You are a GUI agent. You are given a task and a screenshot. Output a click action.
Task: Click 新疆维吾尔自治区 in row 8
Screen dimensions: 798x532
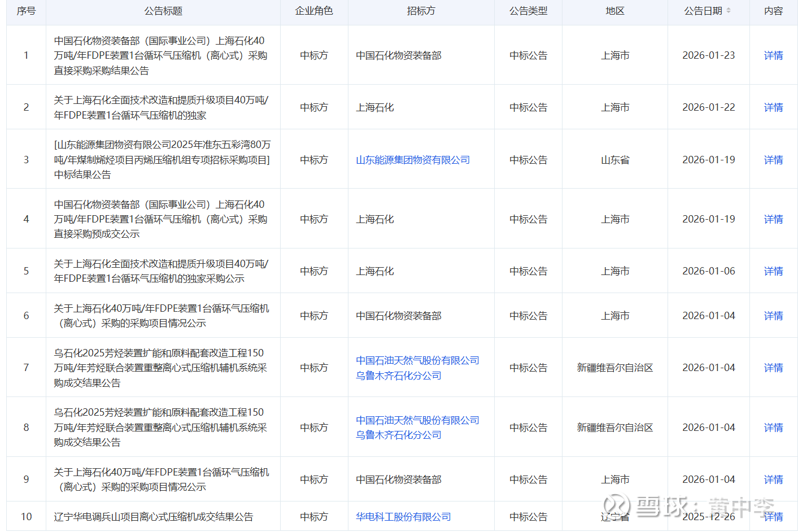(x=615, y=428)
